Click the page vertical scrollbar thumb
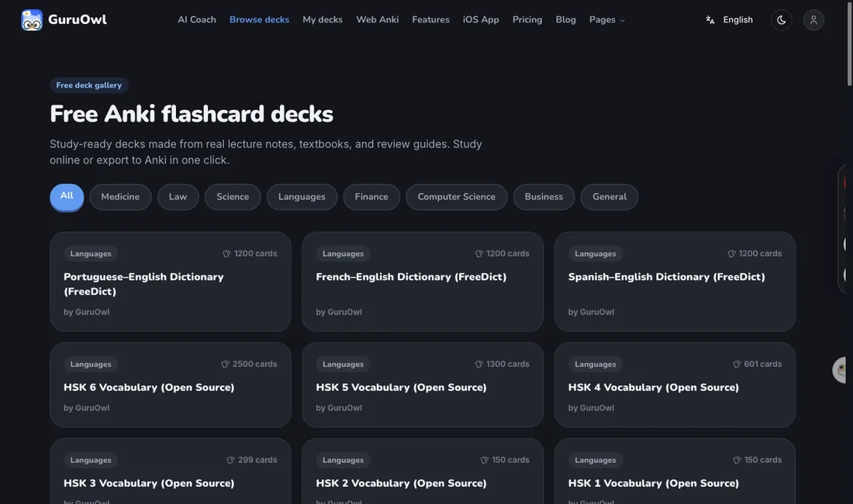 (849, 43)
